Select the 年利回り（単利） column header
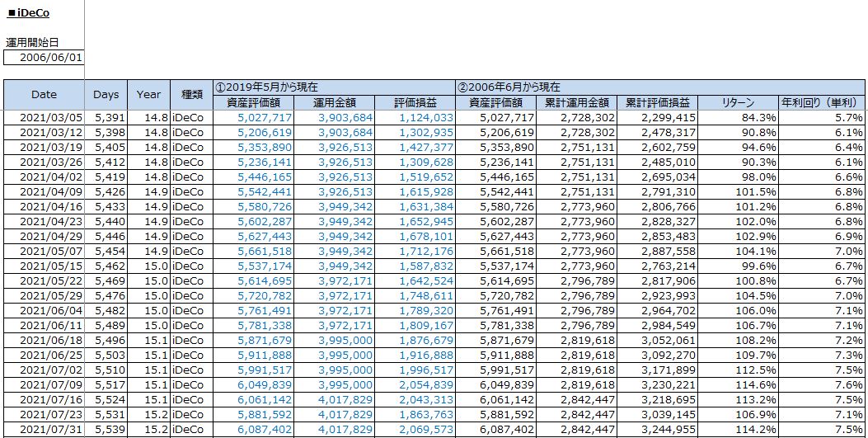This screenshot has width=868, height=438. click(822, 102)
